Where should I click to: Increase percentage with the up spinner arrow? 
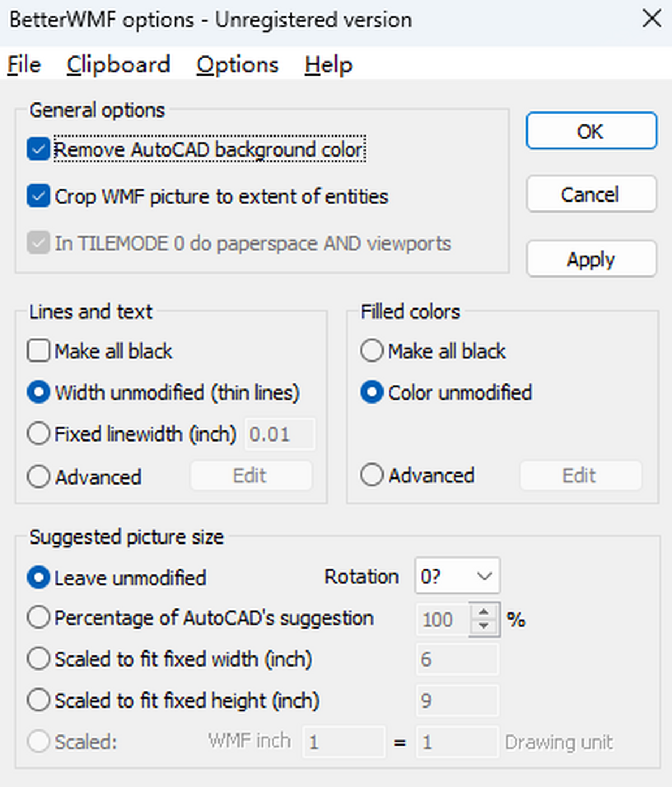(x=484, y=611)
